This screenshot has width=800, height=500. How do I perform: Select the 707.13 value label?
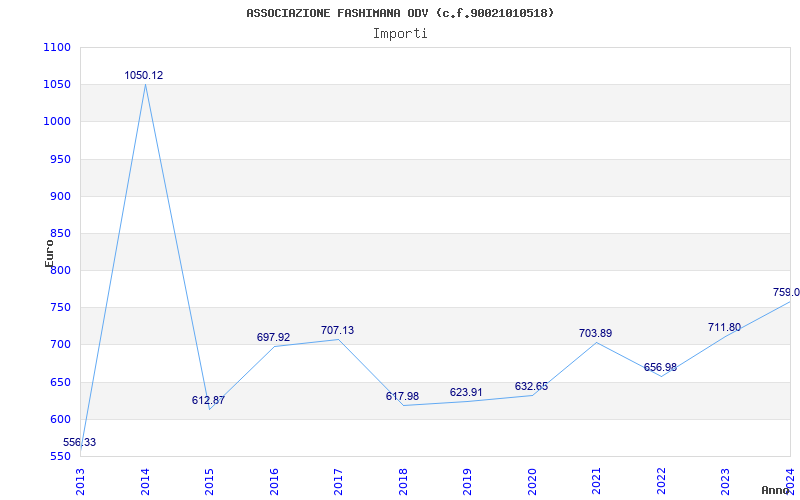pos(337,331)
